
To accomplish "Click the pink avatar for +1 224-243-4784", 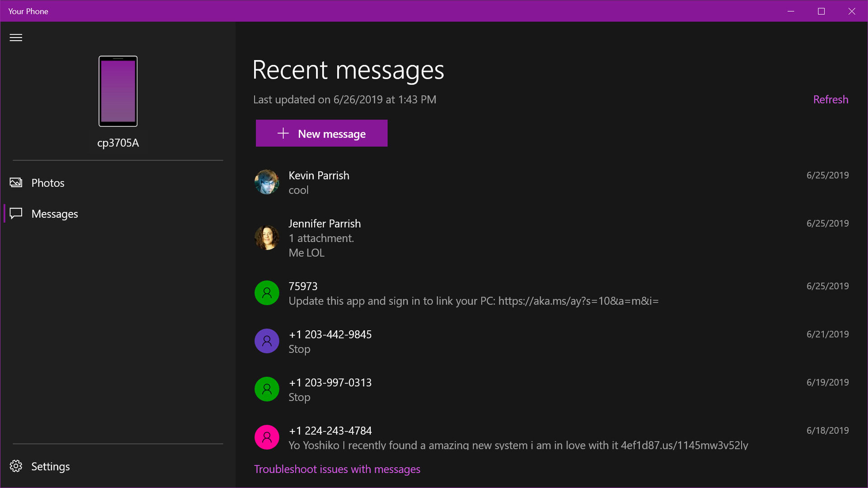I will (267, 437).
